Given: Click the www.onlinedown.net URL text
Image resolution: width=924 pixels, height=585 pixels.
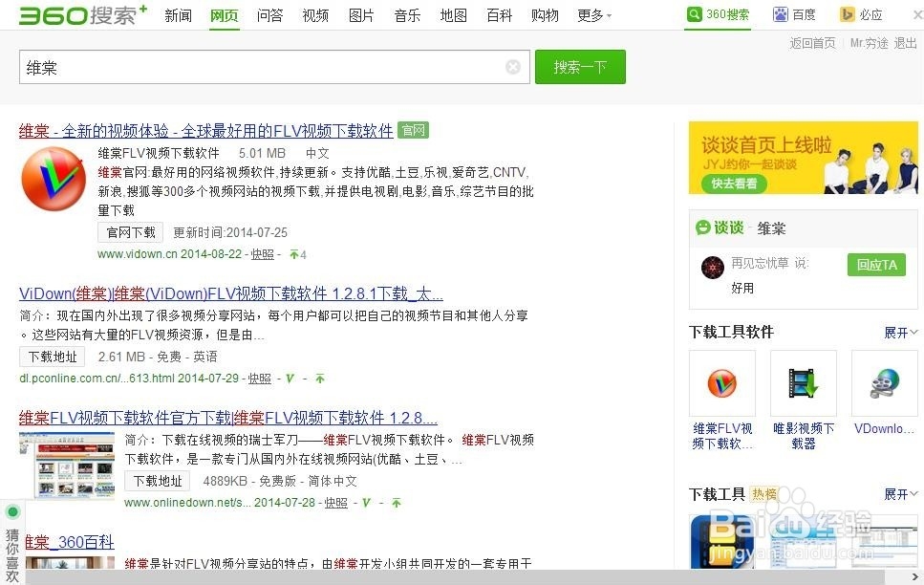Looking at the screenshot, I should point(187,503).
